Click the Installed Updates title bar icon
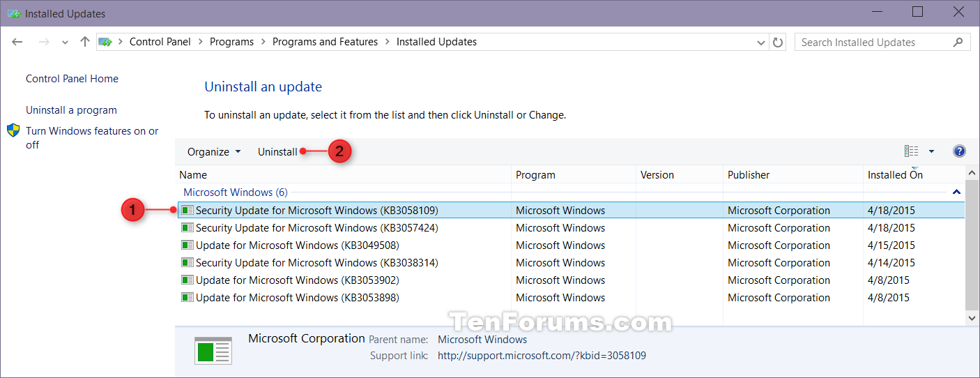 pos(13,13)
